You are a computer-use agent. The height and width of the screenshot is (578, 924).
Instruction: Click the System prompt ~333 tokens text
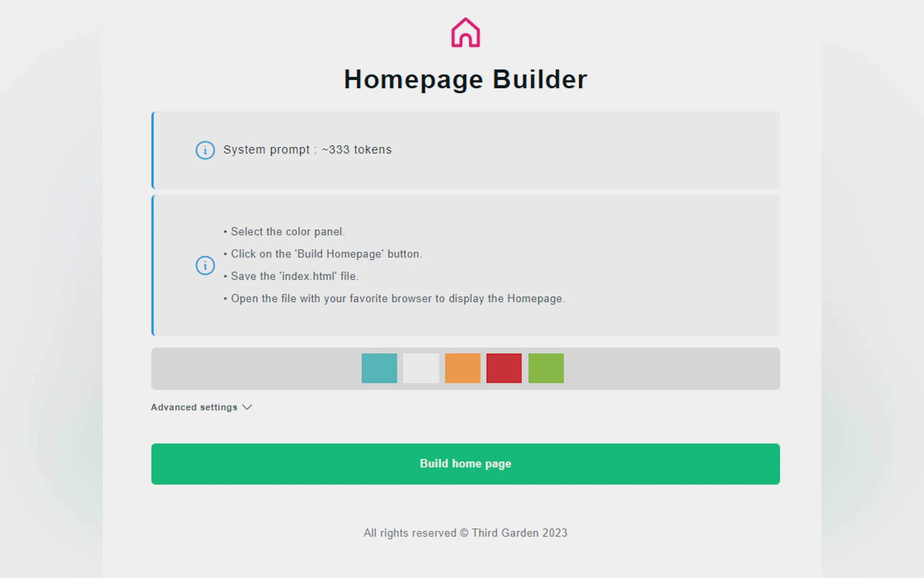(307, 150)
